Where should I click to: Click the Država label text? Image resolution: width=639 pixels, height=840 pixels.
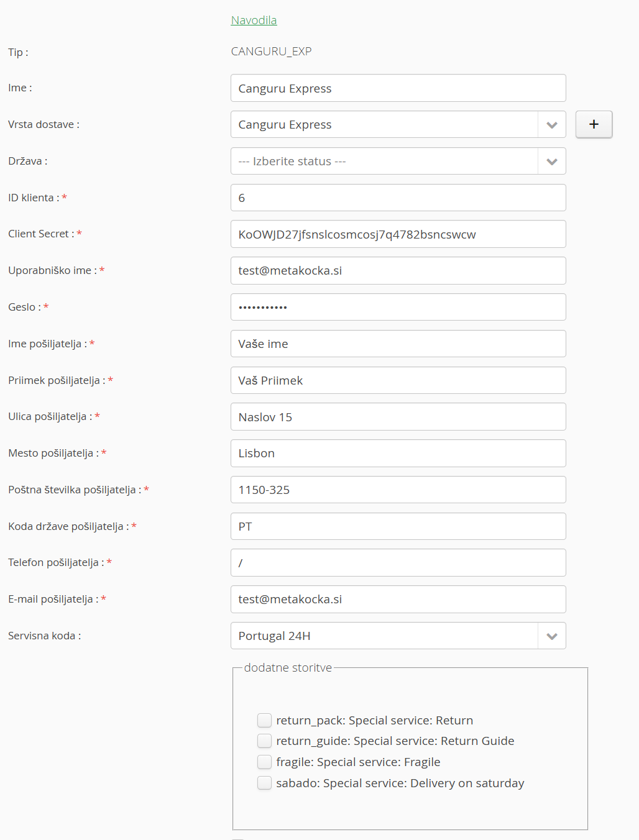[27, 161]
